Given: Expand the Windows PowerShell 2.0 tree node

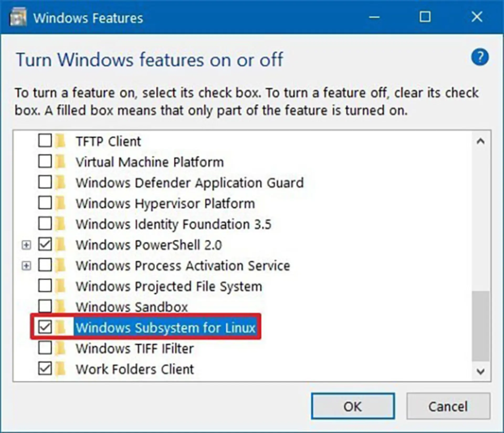Looking at the screenshot, I should (x=26, y=245).
